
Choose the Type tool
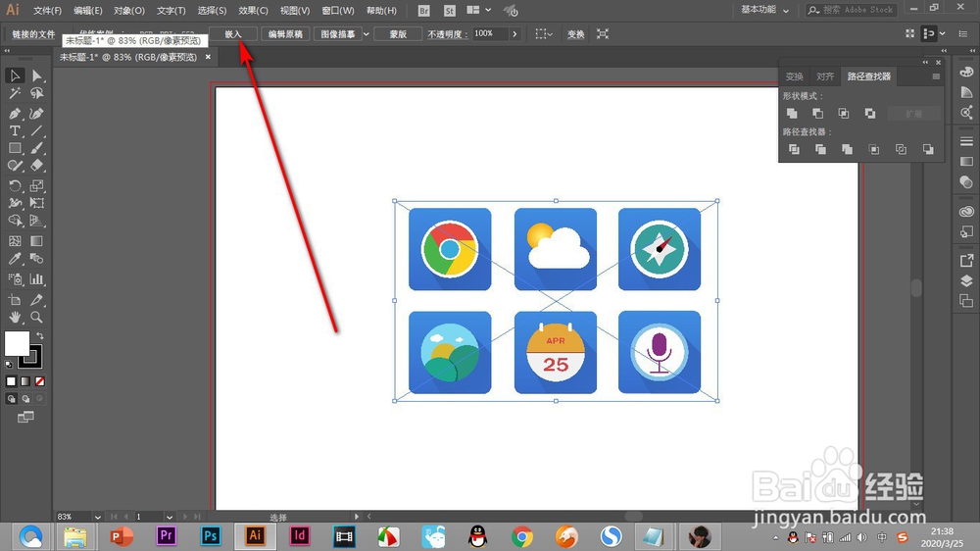coord(15,130)
